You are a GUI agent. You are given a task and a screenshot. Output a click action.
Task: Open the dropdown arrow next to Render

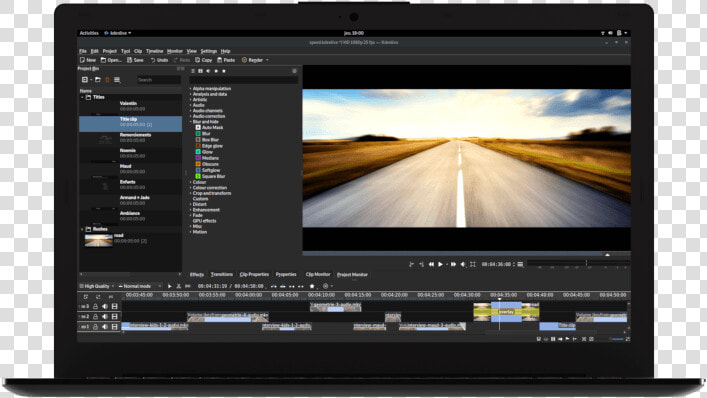pos(267,60)
